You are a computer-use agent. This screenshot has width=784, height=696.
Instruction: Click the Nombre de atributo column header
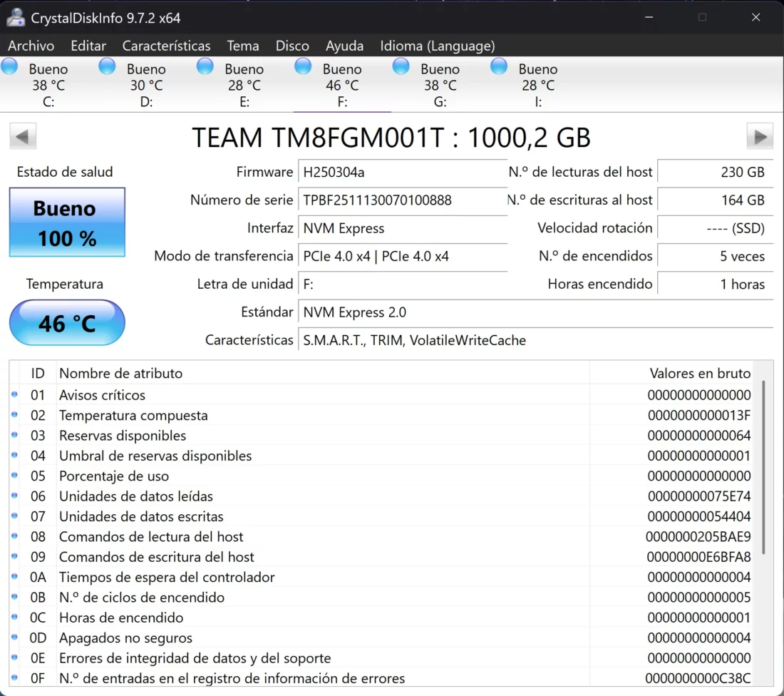(322, 373)
